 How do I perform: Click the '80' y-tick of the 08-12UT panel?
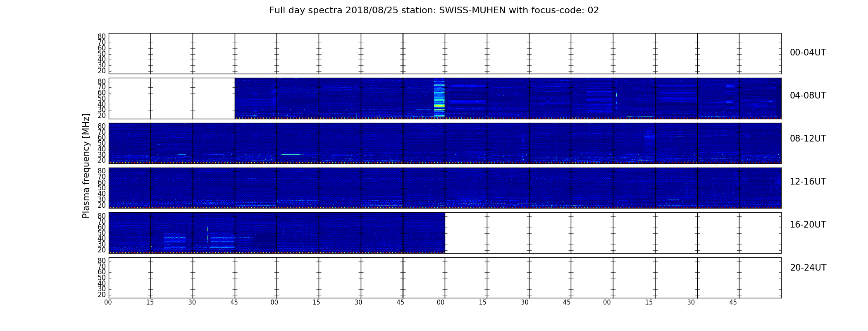tap(102, 126)
